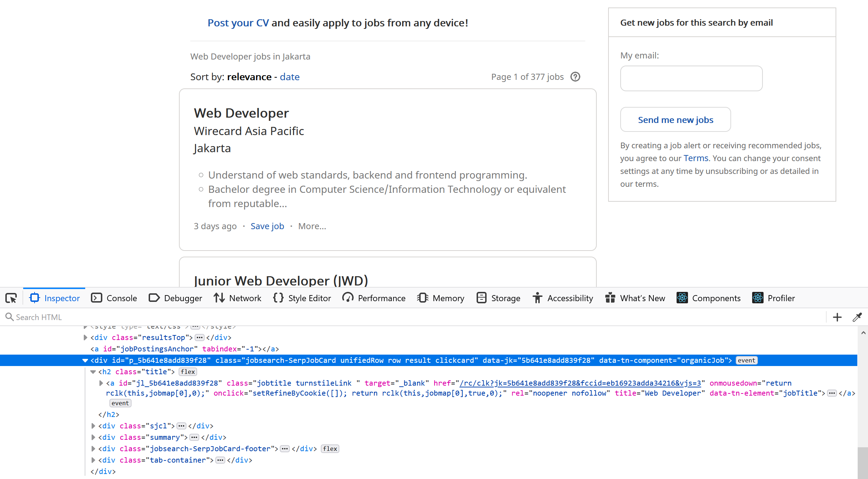Click the eyedropper color picker icon
This screenshot has width=868, height=479.
pos(857,317)
